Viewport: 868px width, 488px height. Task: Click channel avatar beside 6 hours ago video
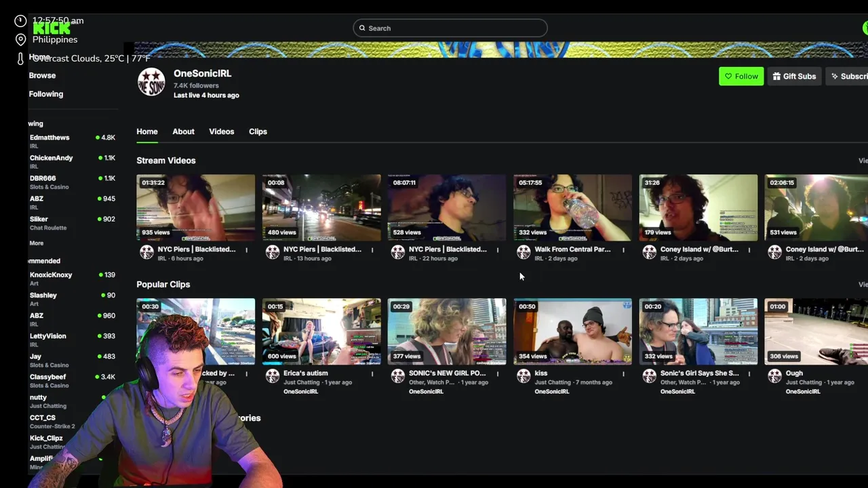(146, 253)
